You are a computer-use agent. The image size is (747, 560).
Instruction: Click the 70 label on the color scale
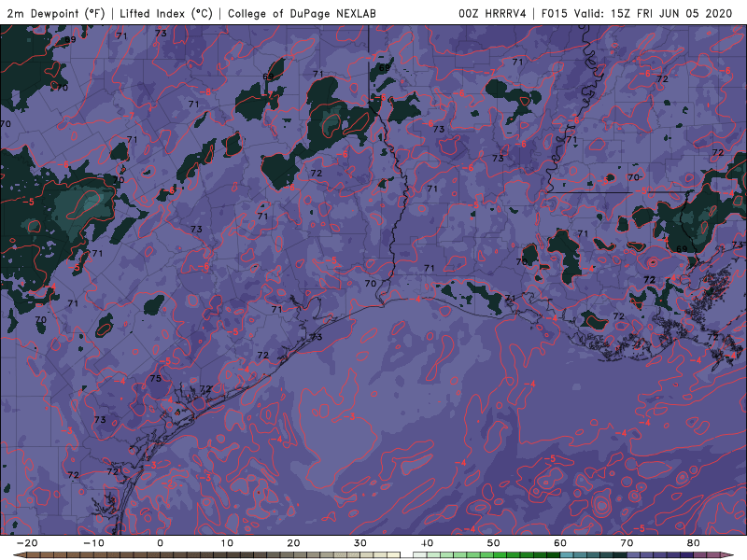pos(627,543)
